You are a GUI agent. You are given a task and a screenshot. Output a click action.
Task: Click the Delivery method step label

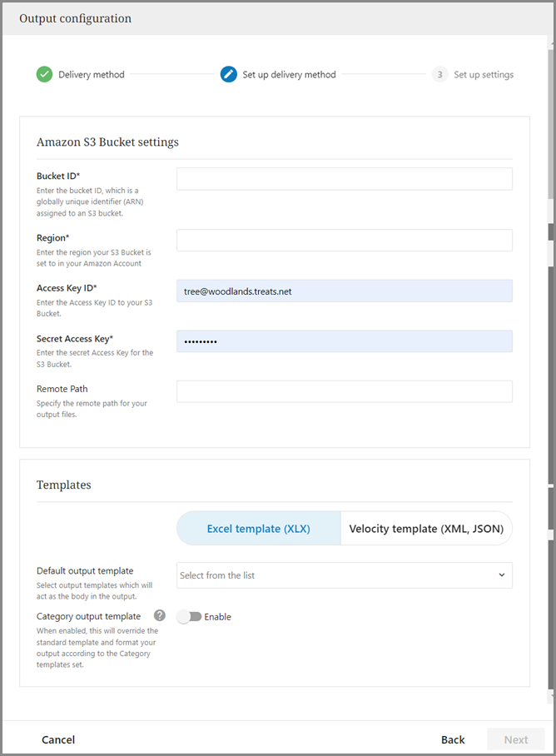pos(92,75)
